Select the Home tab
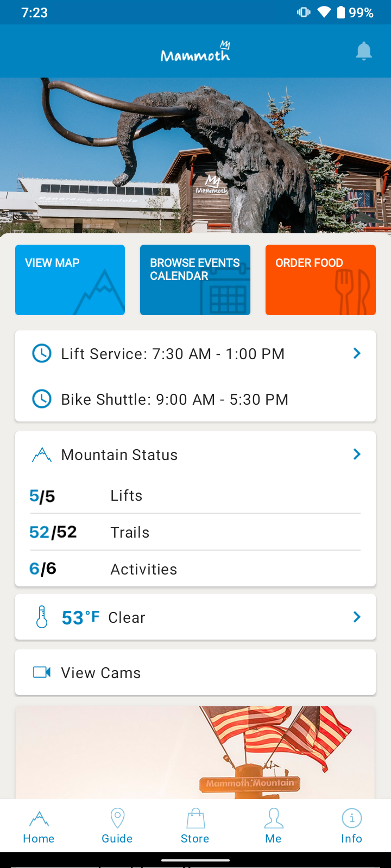This screenshot has width=391, height=868. [39, 826]
